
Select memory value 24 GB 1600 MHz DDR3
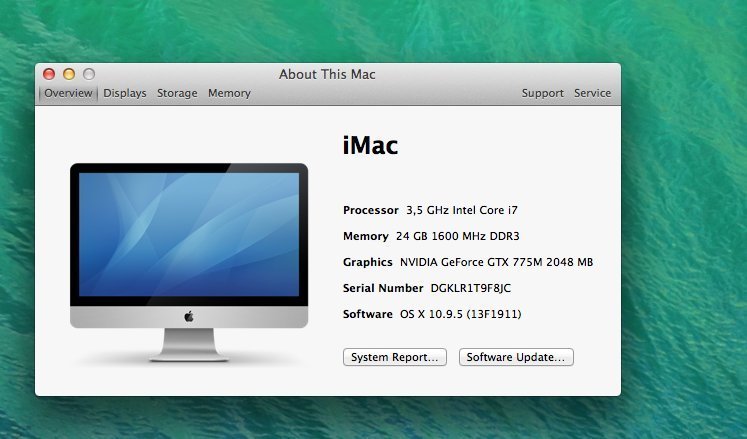click(x=457, y=236)
